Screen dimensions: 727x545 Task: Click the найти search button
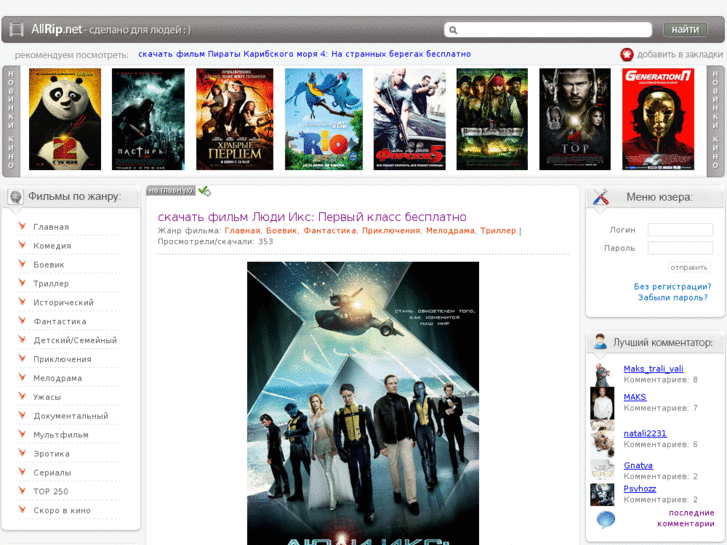point(685,30)
